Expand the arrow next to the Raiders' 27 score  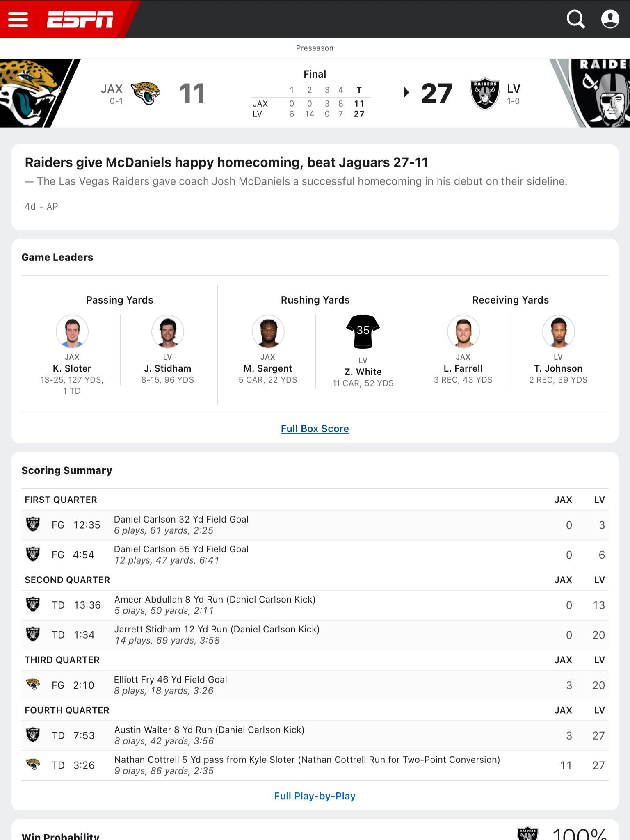coord(406,93)
